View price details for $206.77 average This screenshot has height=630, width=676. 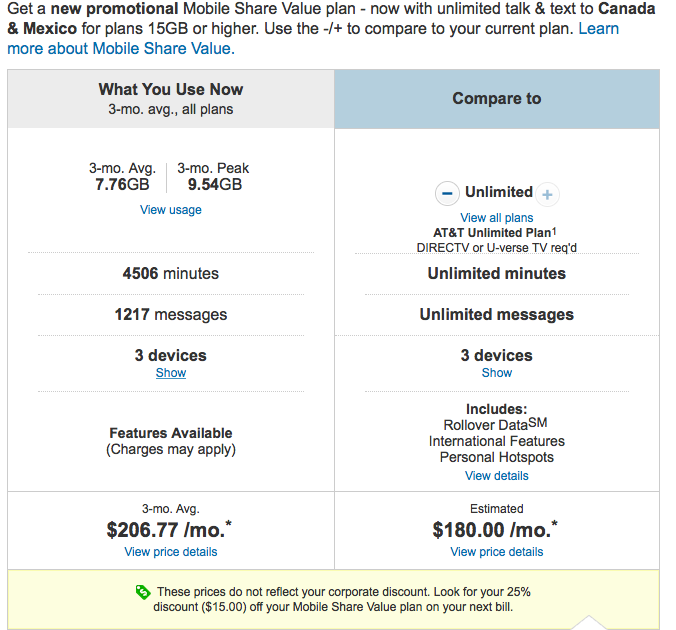(x=171, y=552)
